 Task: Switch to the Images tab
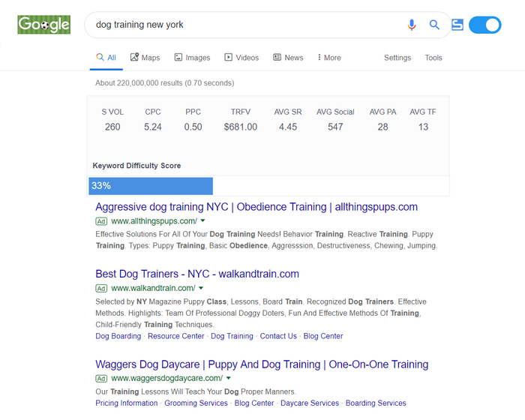click(192, 58)
